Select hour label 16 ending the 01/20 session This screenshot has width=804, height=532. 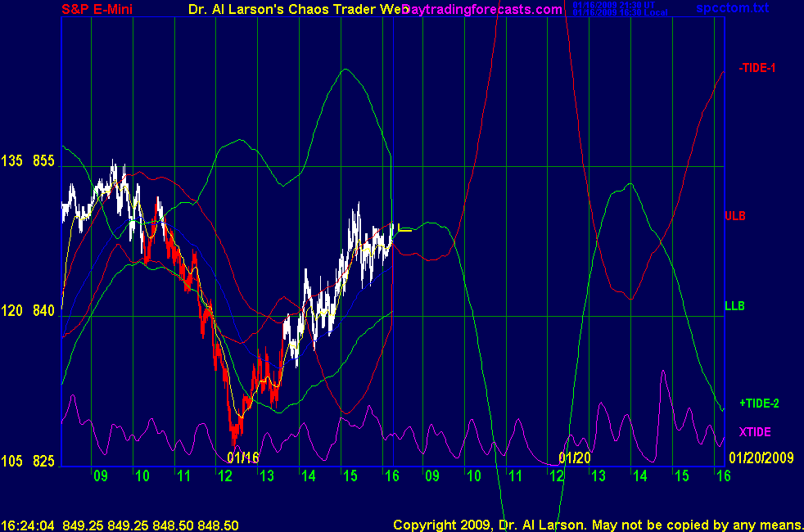724,476
